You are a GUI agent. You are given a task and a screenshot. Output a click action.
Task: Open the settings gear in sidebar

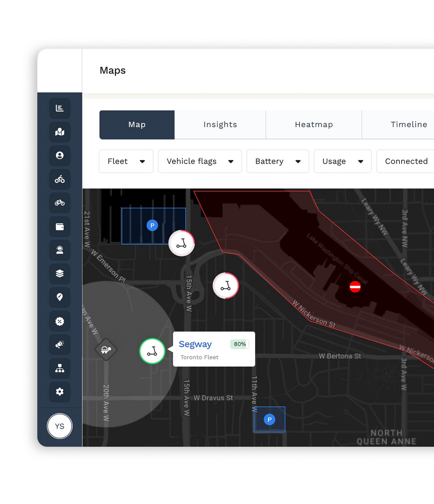tap(60, 392)
